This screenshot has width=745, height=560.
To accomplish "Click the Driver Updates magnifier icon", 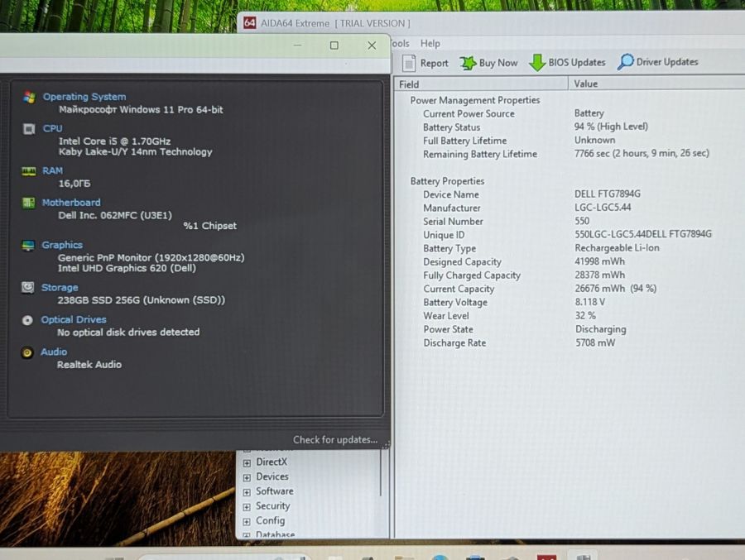I will [x=625, y=61].
